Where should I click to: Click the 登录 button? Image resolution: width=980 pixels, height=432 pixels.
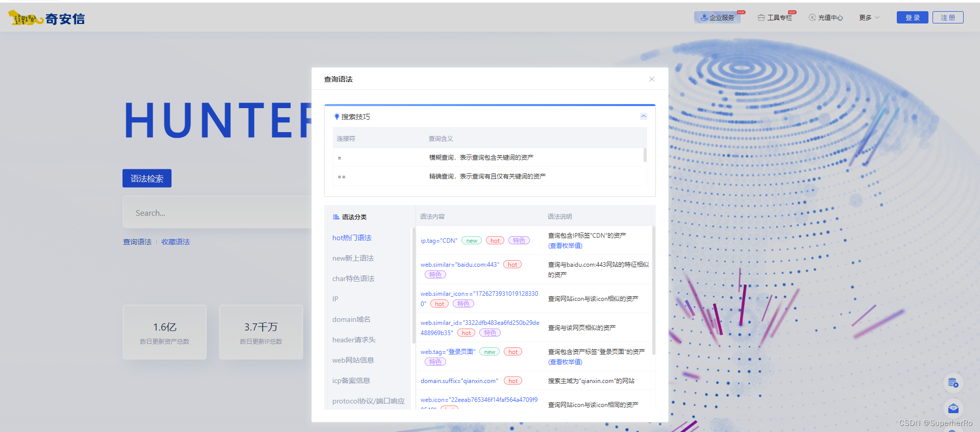pyautogui.click(x=913, y=17)
